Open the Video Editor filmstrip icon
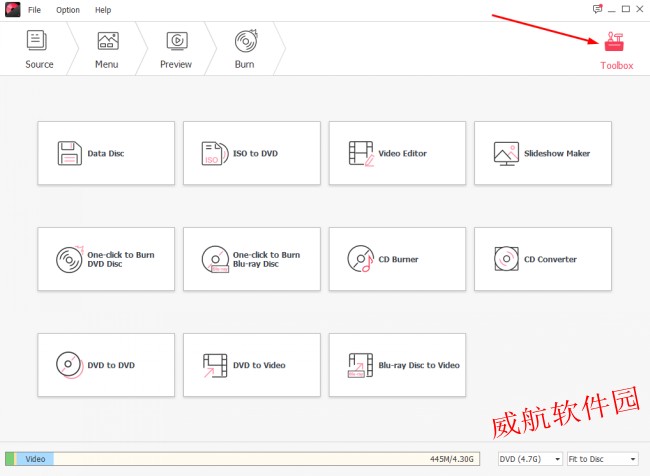Screen dimensions: 650x476 tap(360, 153)
